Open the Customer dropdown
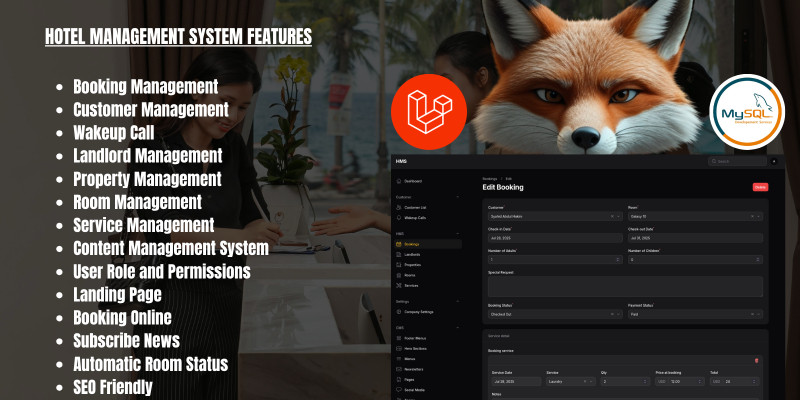 click(552, 215)
